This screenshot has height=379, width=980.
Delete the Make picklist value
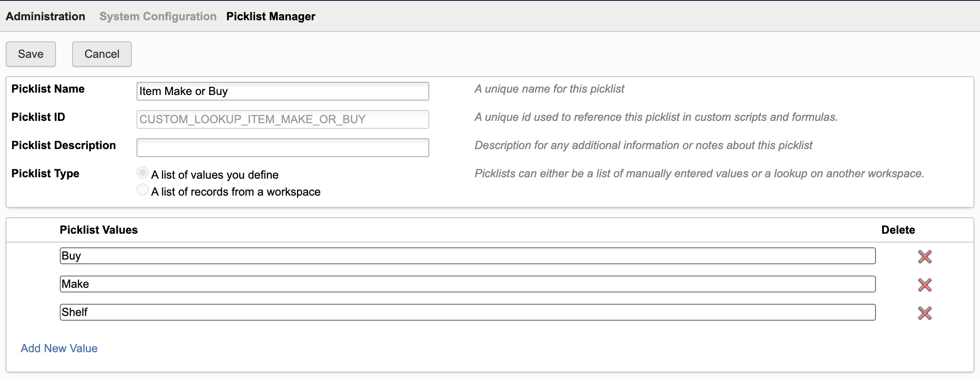point(924,284)
